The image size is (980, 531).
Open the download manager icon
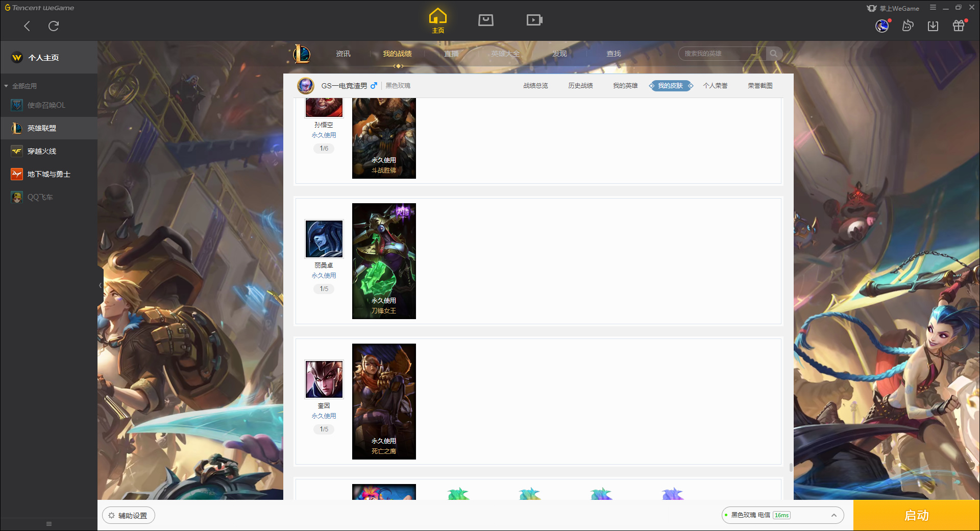[933, 26]
